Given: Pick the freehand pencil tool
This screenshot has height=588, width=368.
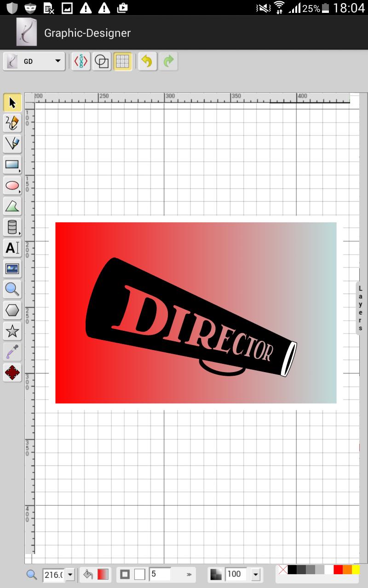Looking at the screenshot, I should pos(12,123).
